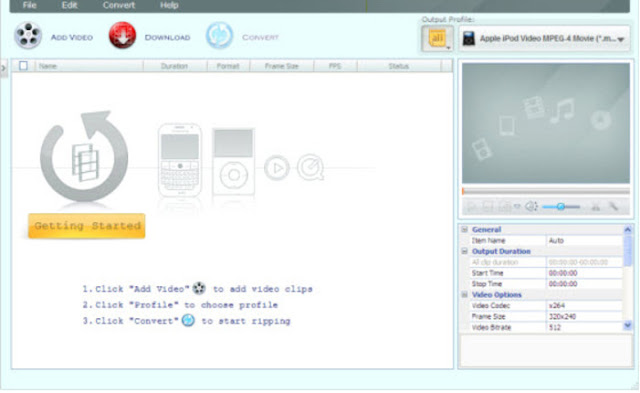Click the 'Video Bitrate' property label

tap(491, 327)
